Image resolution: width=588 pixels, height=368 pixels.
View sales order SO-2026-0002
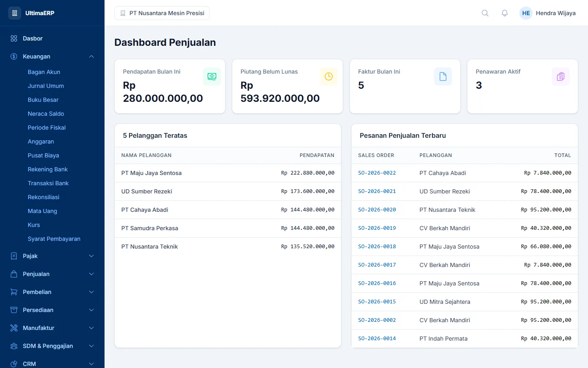377,320
